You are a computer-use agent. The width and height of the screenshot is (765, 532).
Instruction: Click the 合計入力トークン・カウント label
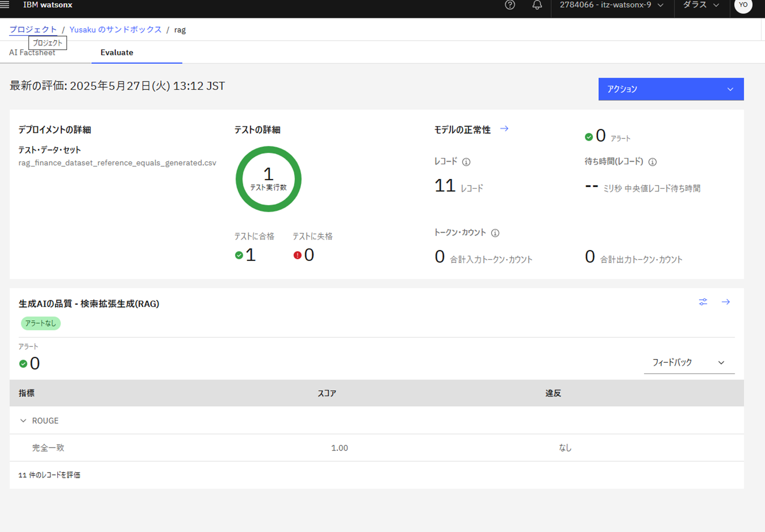coord(491,260)
